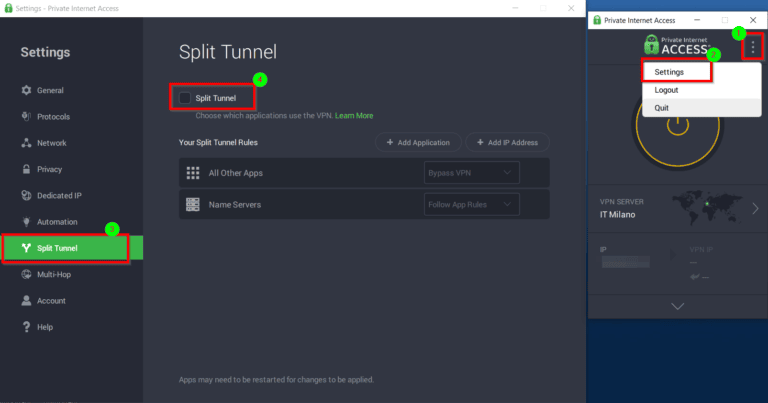The height and width of the screenshot is (403, 768).
Task: Open the Bypass VPN dropdown for All Other Apps
Action: 471,173
